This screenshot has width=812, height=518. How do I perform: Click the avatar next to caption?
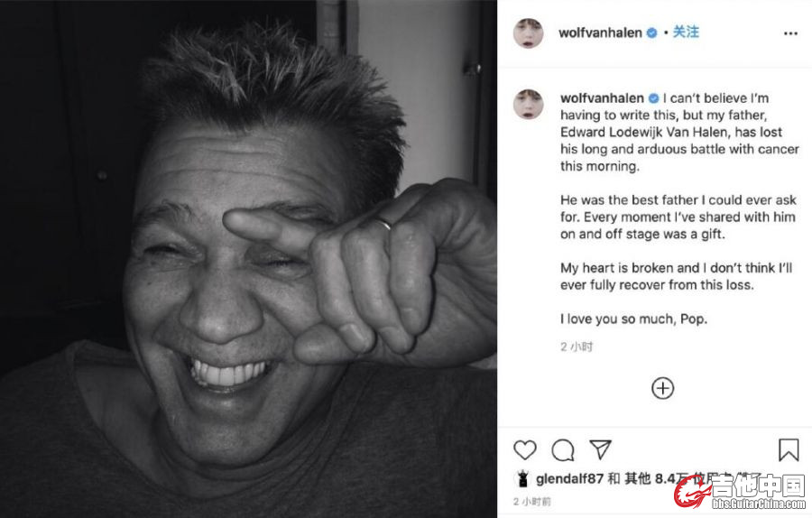528,104
